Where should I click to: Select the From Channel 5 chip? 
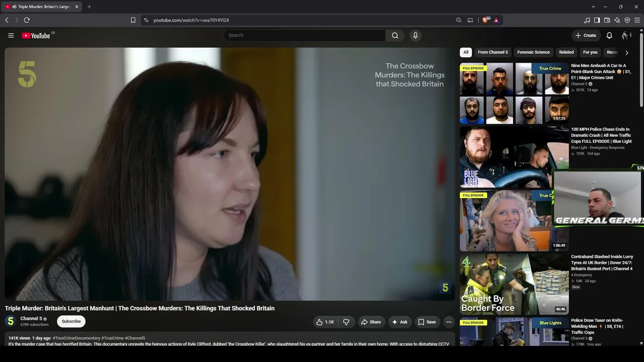coord(493,52)
